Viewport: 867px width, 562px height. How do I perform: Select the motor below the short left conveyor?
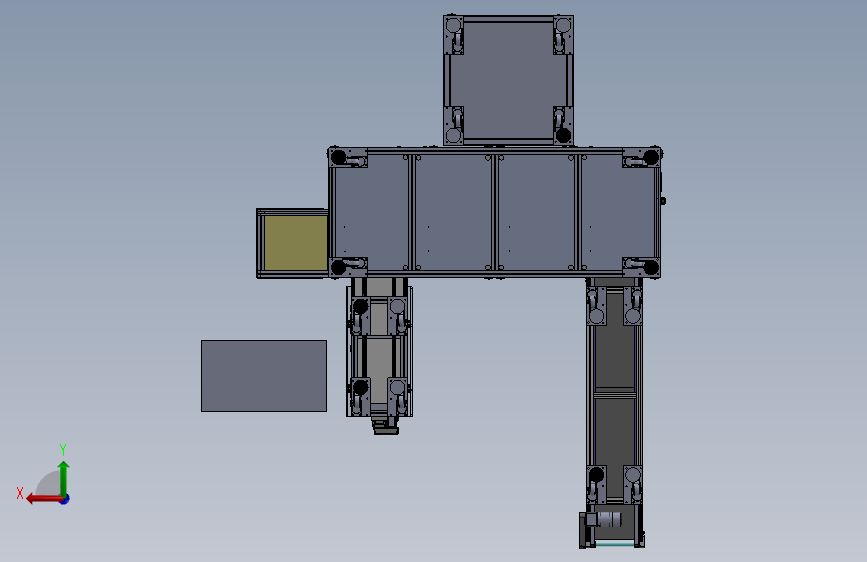[x=385, y=426]
